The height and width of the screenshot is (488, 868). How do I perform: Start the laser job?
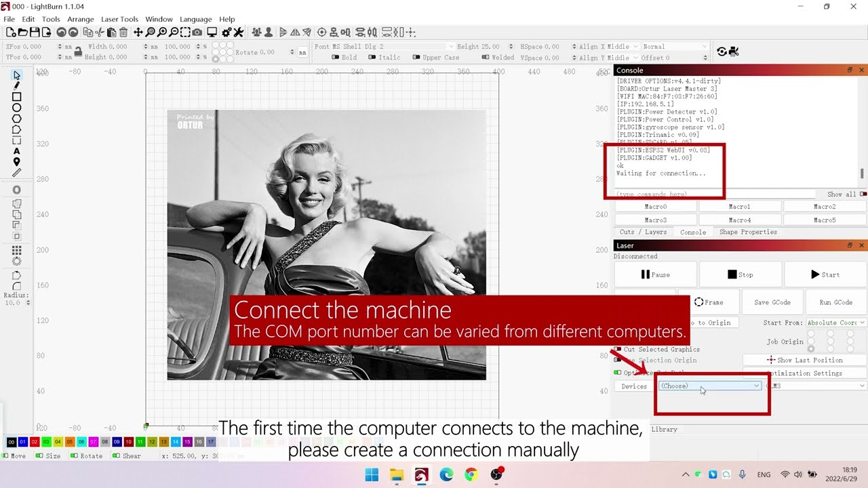coord(825,274)
